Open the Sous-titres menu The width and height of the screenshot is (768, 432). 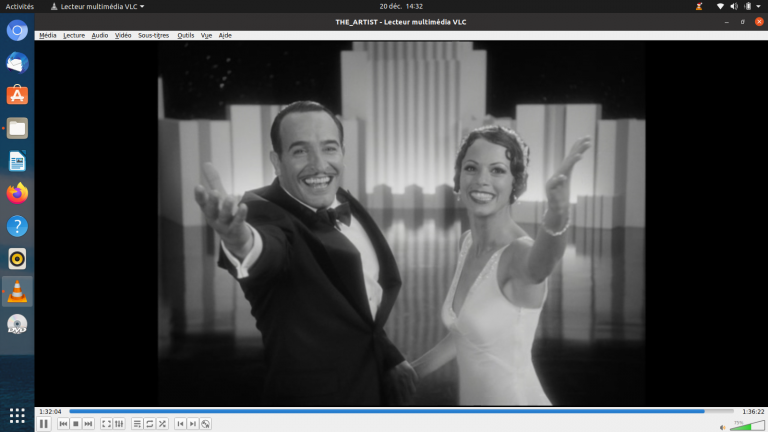[154, 35]
